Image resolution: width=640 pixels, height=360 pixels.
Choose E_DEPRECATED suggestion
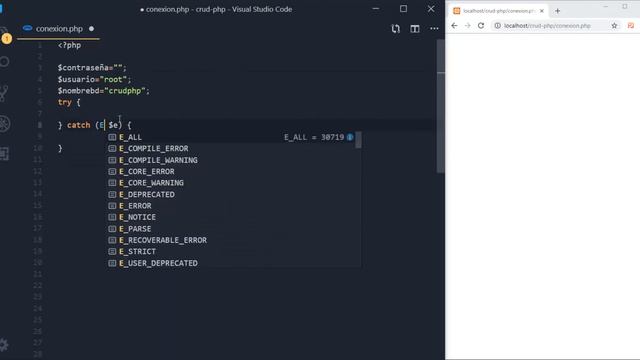tap(230, 194)
